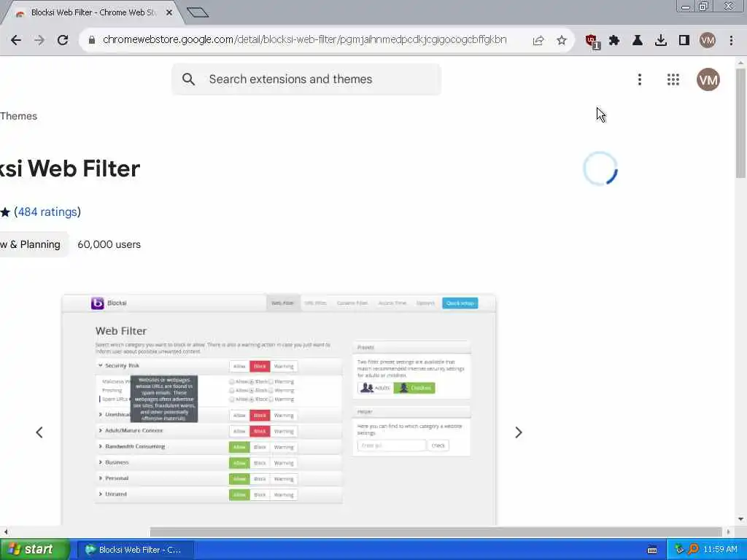
Task: Click the magnifier icon in the search box
Action: [189, 79]
